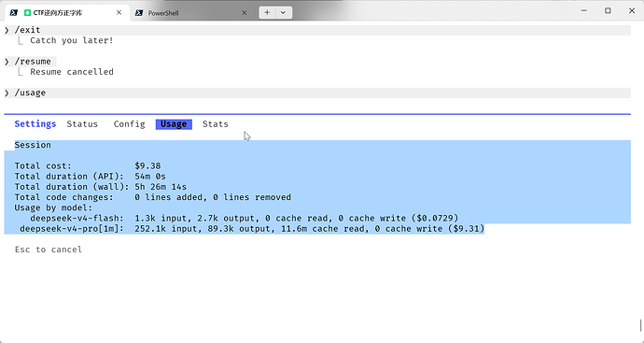Click the API duration value 54m 0s
The height and width of the screenshot is (343, 644).
pos(150,177)
